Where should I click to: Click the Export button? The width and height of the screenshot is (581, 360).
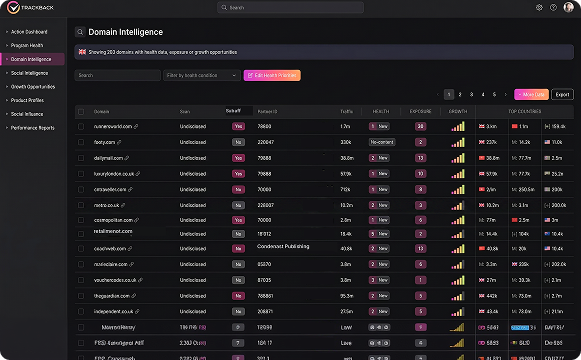pos(562,94)
